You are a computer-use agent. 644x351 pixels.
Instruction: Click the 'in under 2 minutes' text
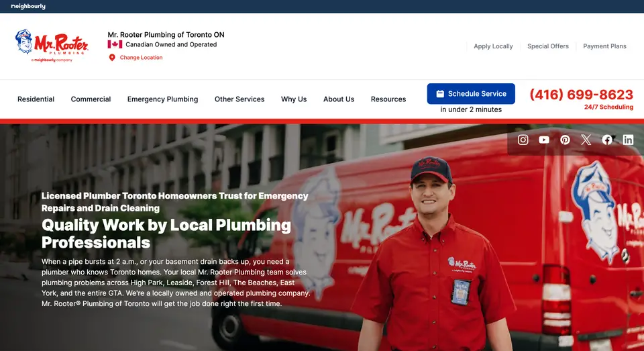pyautogui.click(x=471, y=109)
